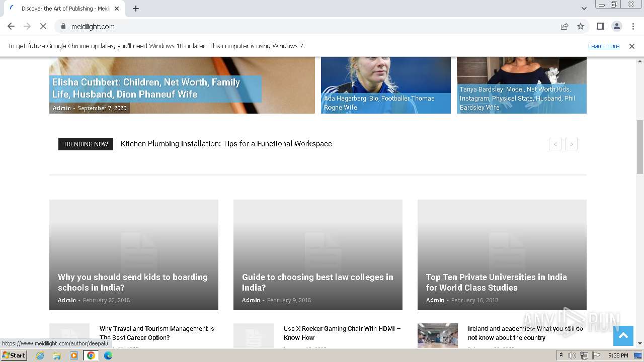Open File Explorer from taskbar
Image resolution: width=644 pixels, height=362 pixels.
[x=57, y=355]
